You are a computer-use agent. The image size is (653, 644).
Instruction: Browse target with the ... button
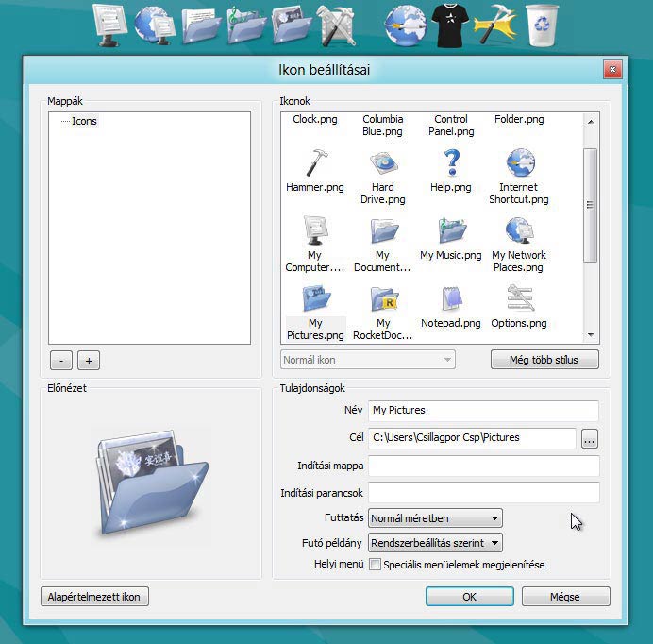point(589,438)
